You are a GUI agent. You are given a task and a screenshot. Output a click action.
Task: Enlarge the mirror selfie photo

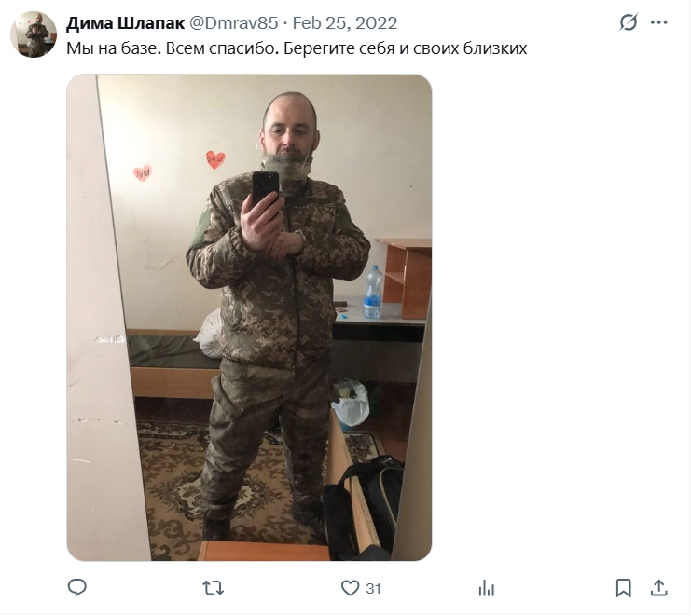pyautogui.click(x=249, y=318)
